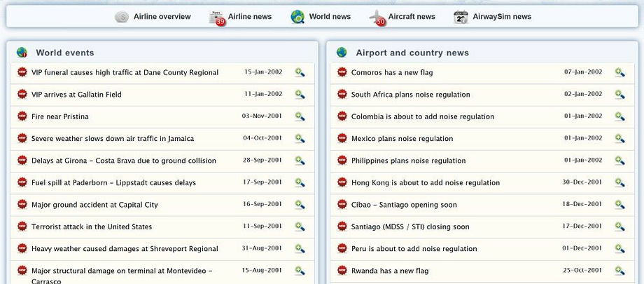
Task: Open magnifier for Heavy weather at Shreveport Regional
Action: [300, 249]
